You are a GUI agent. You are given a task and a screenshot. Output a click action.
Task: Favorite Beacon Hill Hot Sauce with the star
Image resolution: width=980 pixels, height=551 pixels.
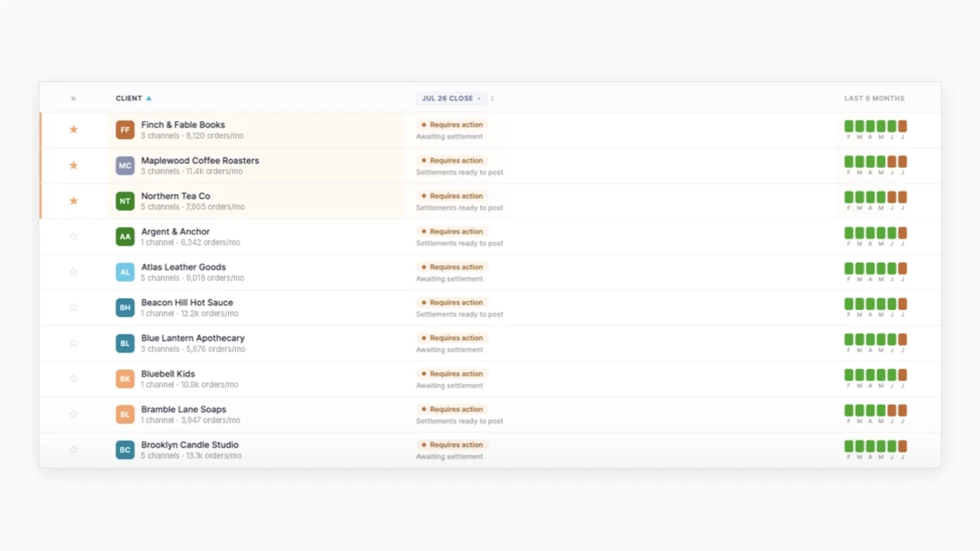[x=73, y=308]
